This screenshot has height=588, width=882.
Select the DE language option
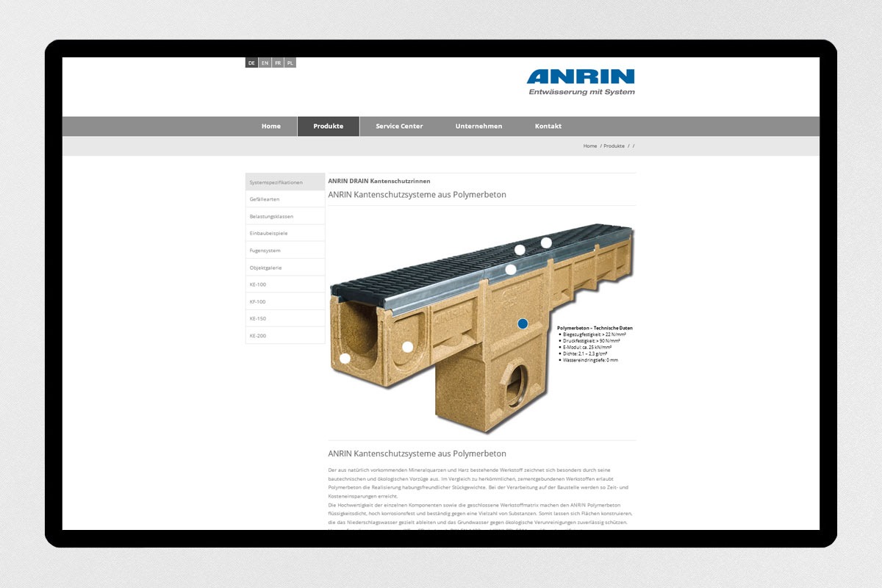click(x=251, y=63)
